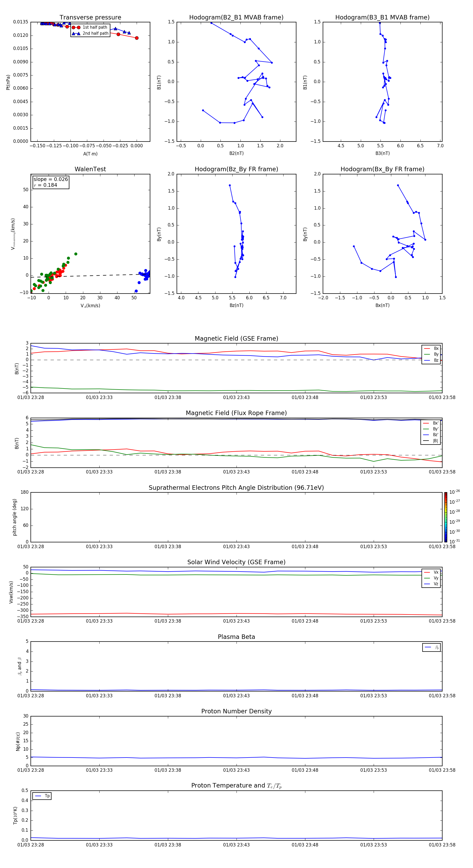
Task: Click the Vremaining(km/s) y-axis label
Action: 13,234
